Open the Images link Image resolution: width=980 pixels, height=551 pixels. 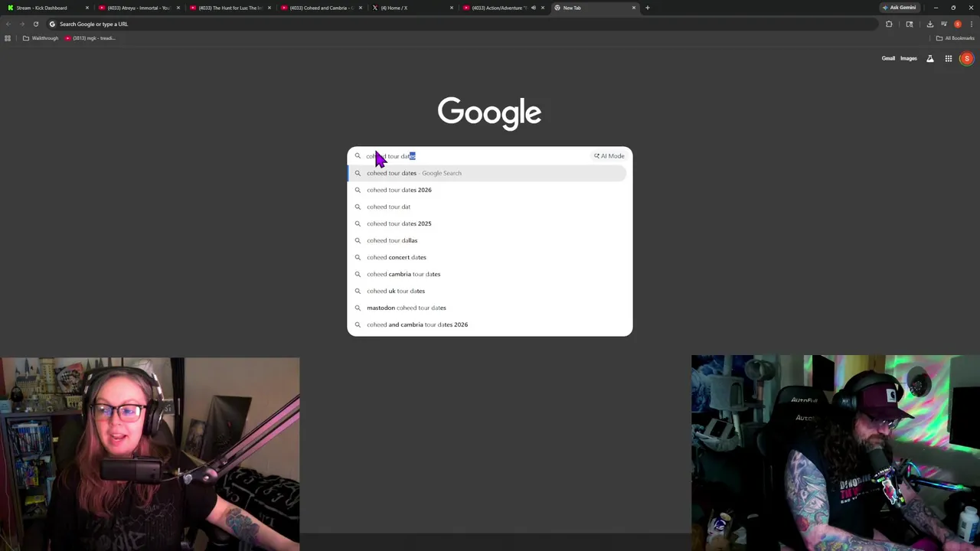[909, 58]
